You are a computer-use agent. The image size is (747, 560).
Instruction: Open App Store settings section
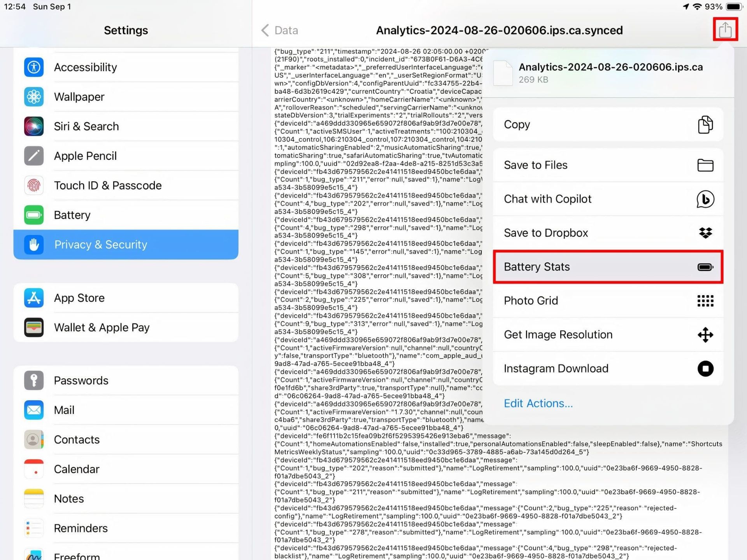pyautogui.click(x=125, y=297)
